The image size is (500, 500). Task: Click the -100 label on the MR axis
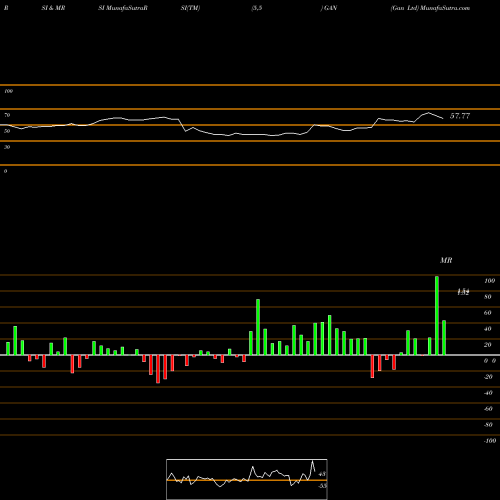pos(490,441)
